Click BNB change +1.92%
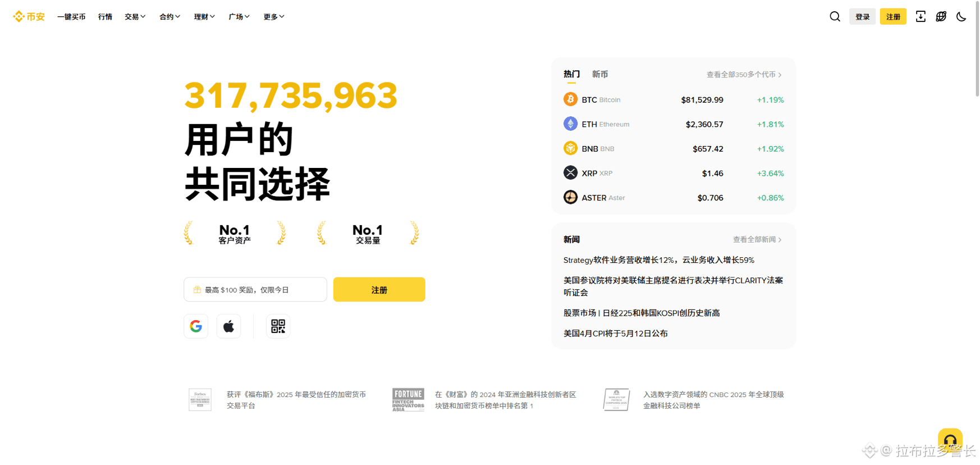980x465 pixels. (x=771, y=149)
